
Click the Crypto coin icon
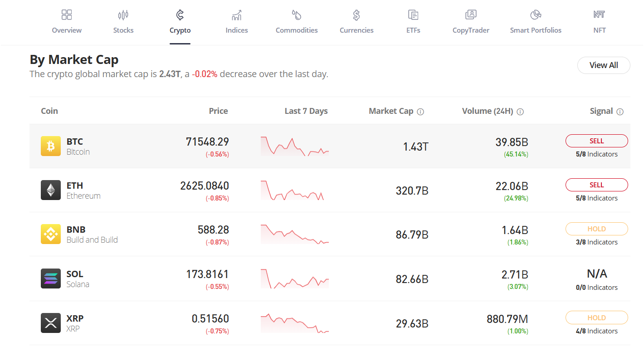point(180,15)
